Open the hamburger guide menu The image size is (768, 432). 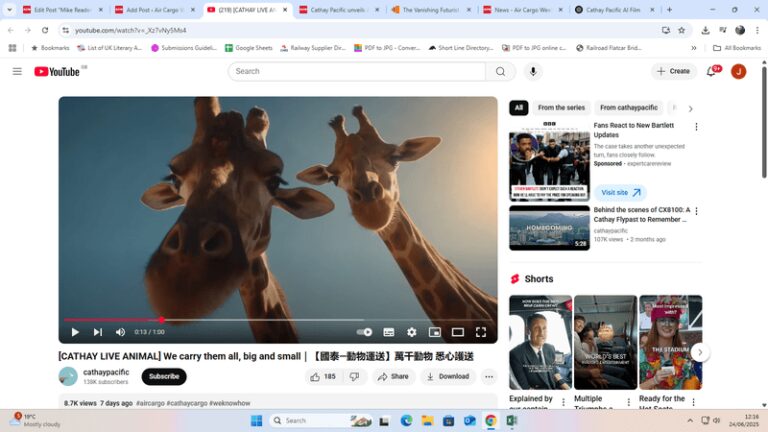[17, 72]
